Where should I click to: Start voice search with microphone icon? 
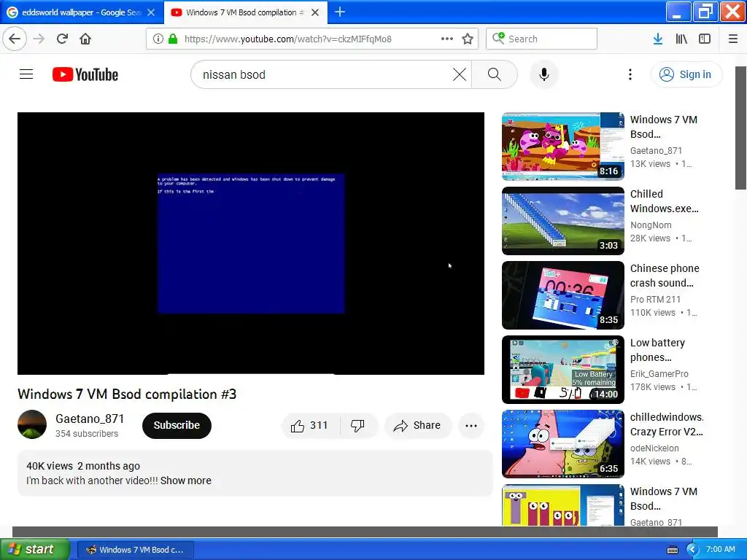543,74
